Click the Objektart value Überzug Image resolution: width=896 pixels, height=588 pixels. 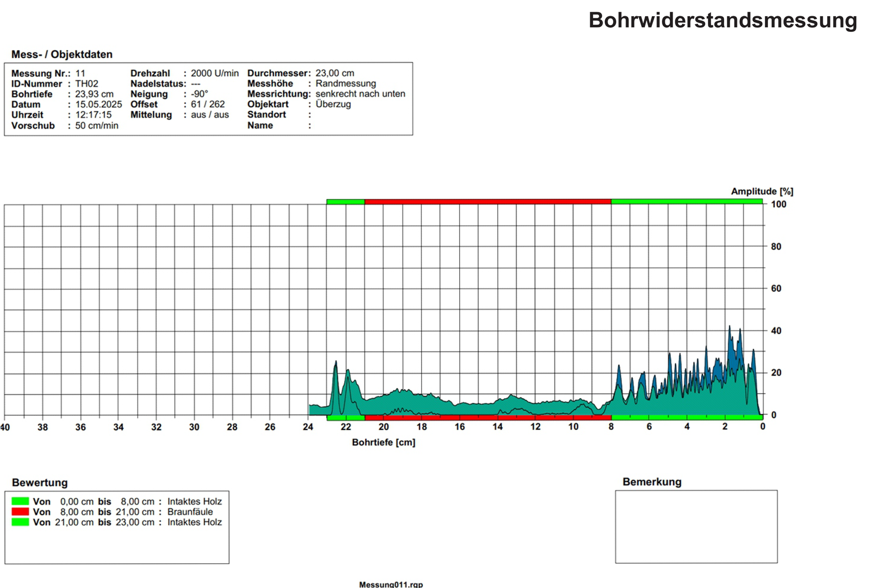(x=333, y=104)
